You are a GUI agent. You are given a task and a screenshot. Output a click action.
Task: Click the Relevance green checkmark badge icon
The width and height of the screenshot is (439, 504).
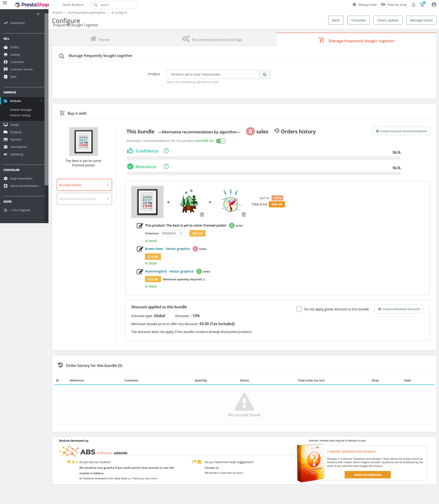(x=130, y=166)
